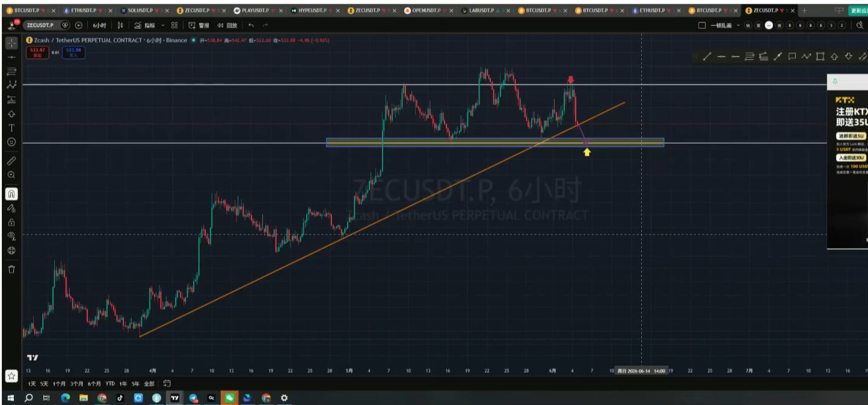
Task: Open a new tab with the plus icon
Action: point(804,11)
